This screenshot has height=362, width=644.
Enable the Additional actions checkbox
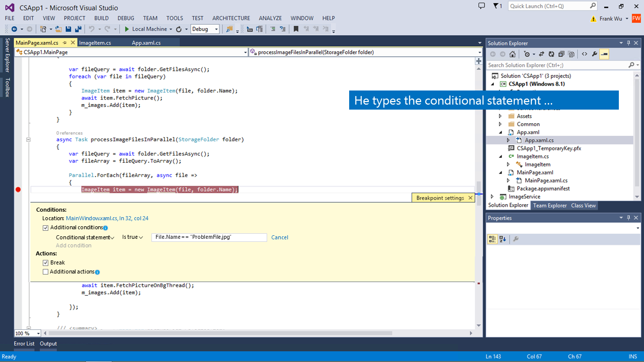point(46,272)
